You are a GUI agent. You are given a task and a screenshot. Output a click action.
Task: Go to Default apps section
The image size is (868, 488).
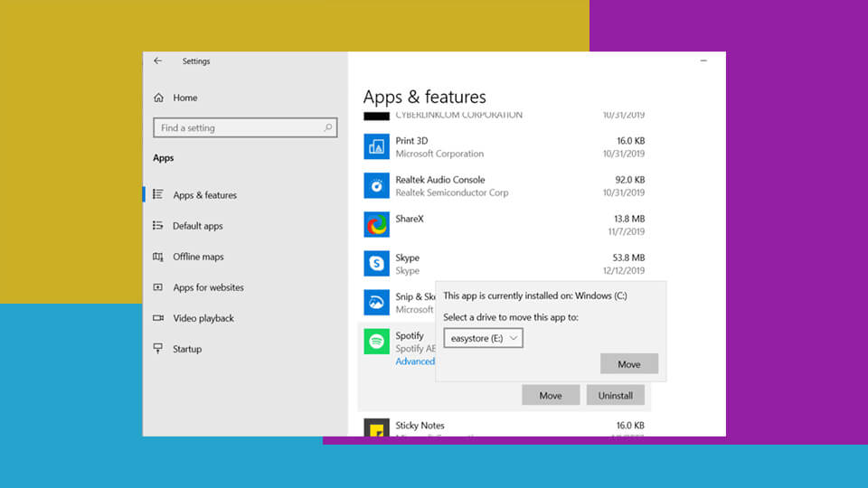tap(198, 226)
